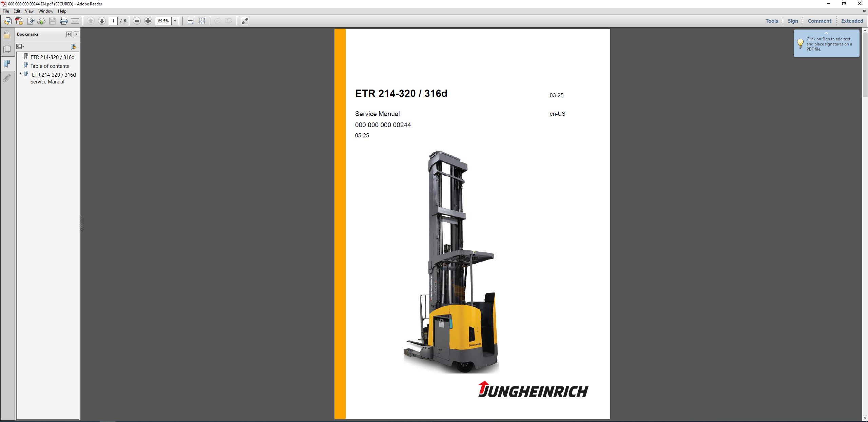
Task: Click the New Bookmark icon in Bookmarks panel
Action: point(73,47)
